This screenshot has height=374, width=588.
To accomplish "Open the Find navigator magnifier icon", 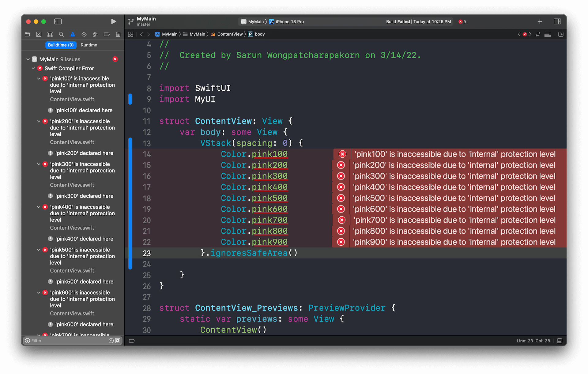I will tap(61, 34).
